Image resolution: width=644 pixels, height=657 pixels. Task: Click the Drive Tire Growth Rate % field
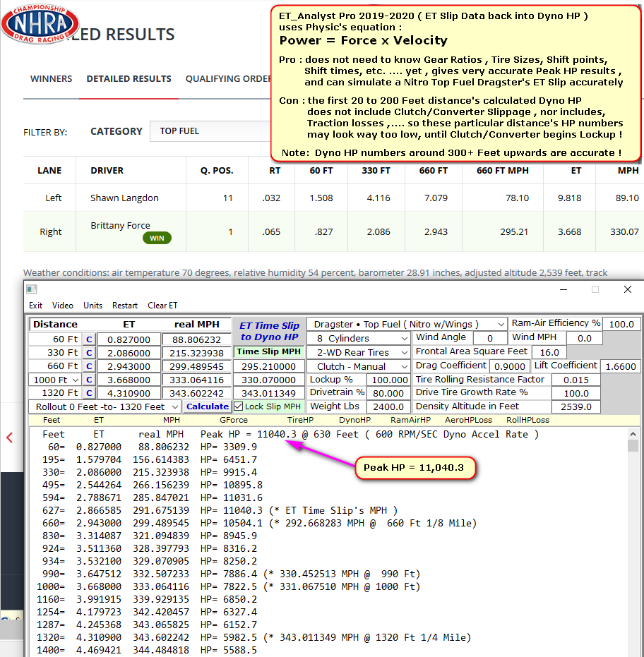click(576, 394)
